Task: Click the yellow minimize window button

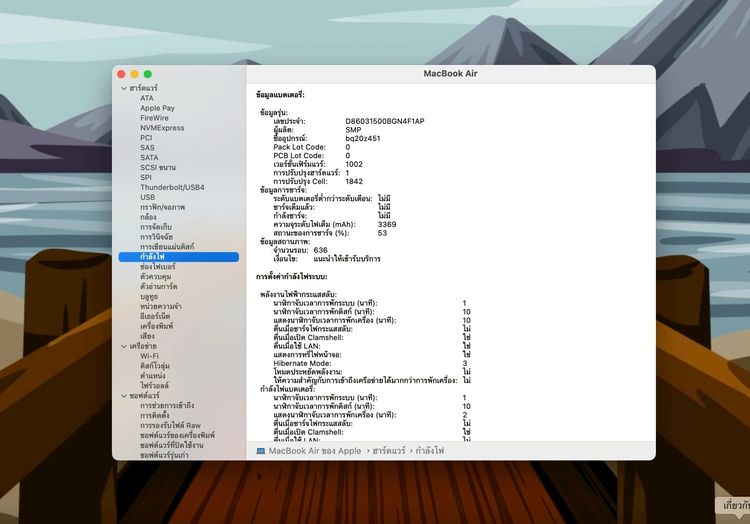Action: 134,74
